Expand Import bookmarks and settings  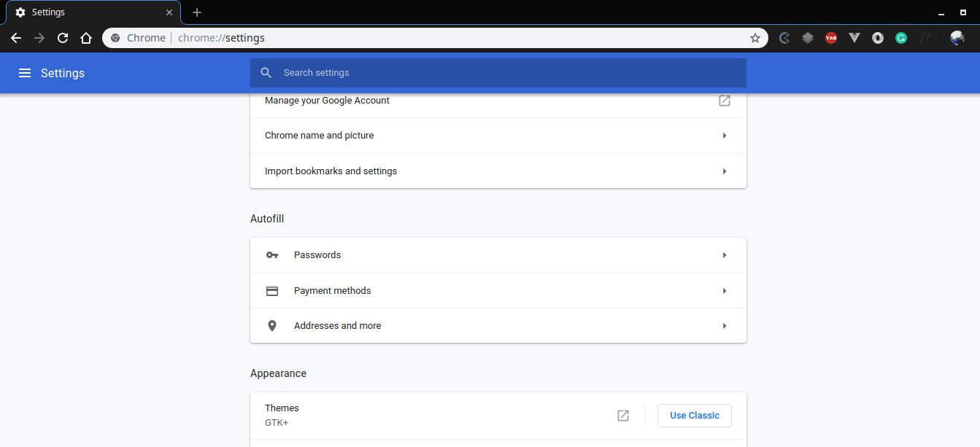pyautogui.click(x=498, y=171)
